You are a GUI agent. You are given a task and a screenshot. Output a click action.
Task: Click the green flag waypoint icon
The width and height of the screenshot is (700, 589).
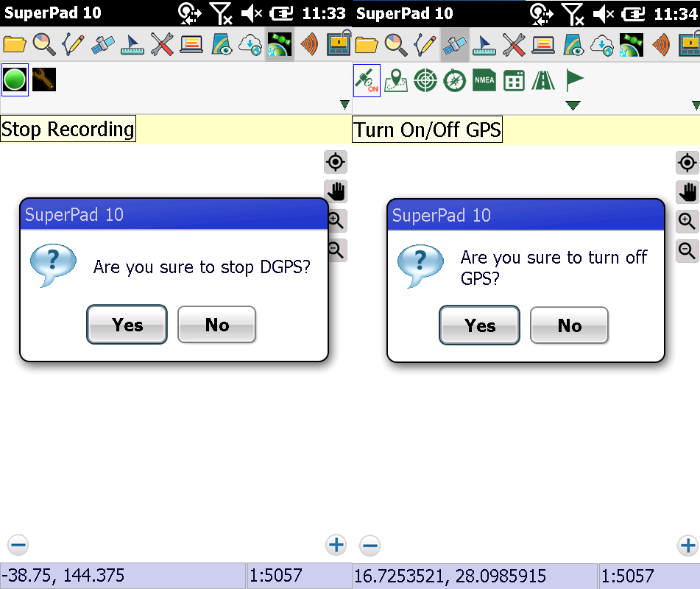(575, 80)
